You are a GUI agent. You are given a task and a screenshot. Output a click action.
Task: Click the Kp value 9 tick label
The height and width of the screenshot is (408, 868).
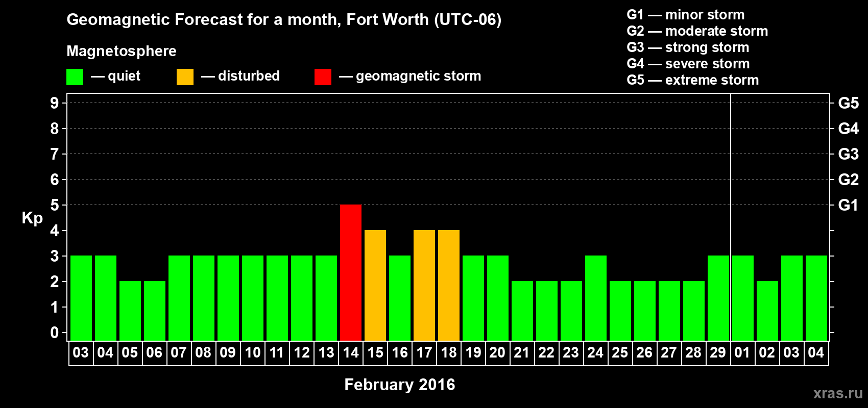(55, 103)
